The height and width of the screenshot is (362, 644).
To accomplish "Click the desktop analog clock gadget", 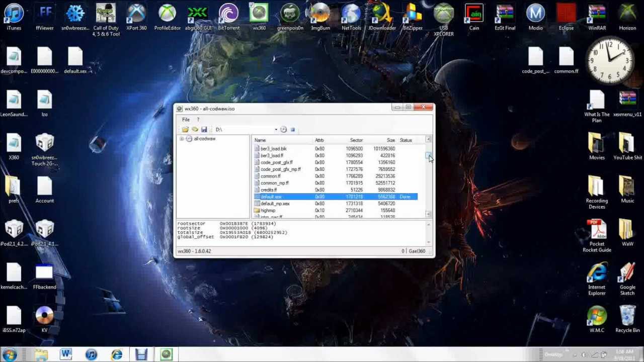I will point(610,60).
